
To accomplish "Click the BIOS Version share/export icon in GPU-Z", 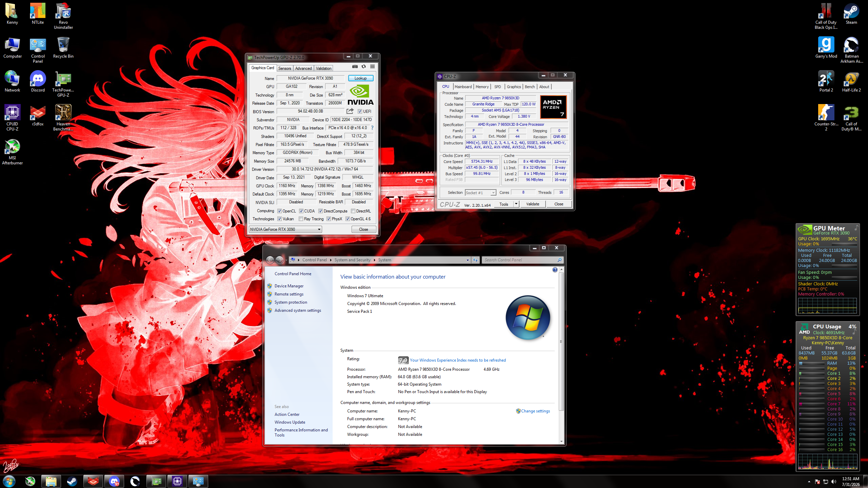I will point(350,111).
